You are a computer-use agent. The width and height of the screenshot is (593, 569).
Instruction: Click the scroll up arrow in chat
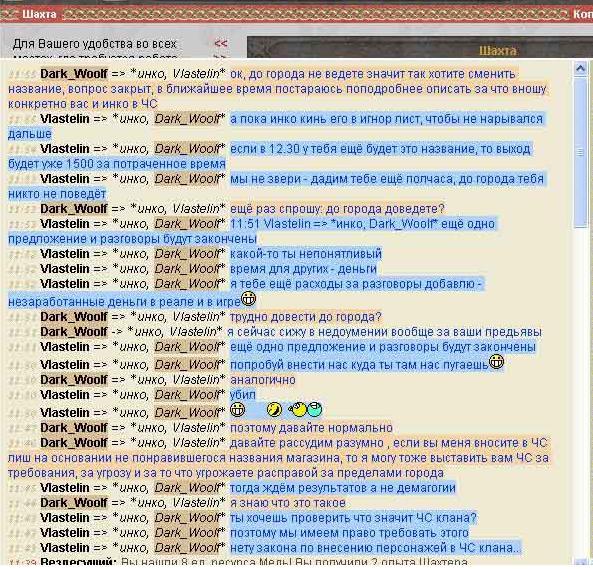coord(580,69)
